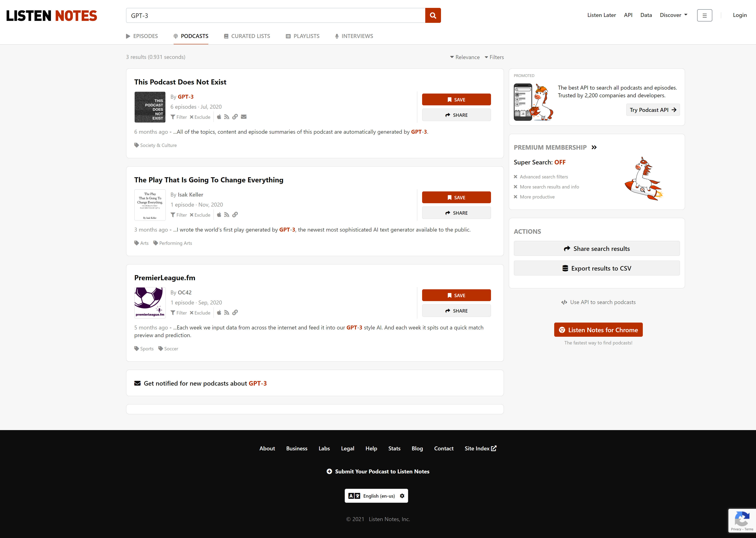
Task: Click the red search magnifier button
Action: point(433,15)
